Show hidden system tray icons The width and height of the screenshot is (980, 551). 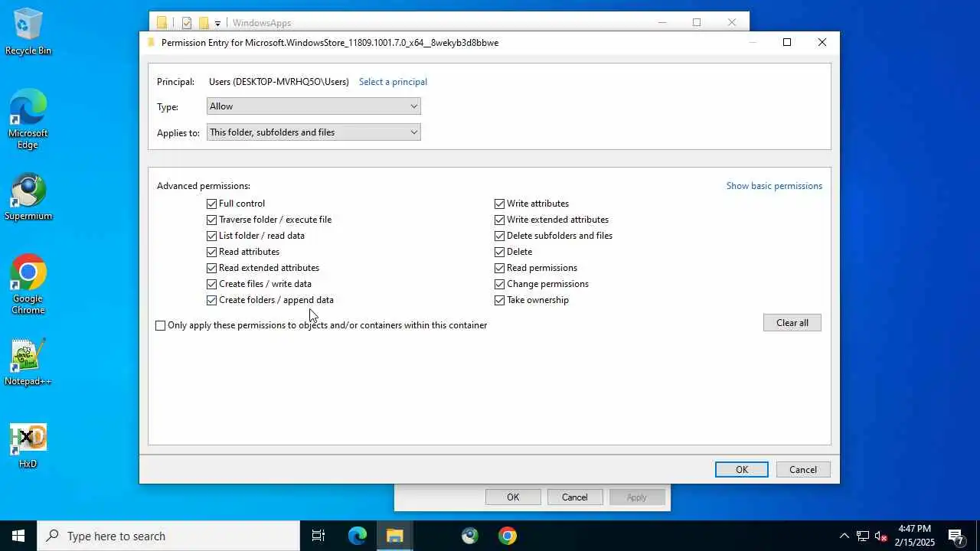pyautogui.click(x=844, y=536)
